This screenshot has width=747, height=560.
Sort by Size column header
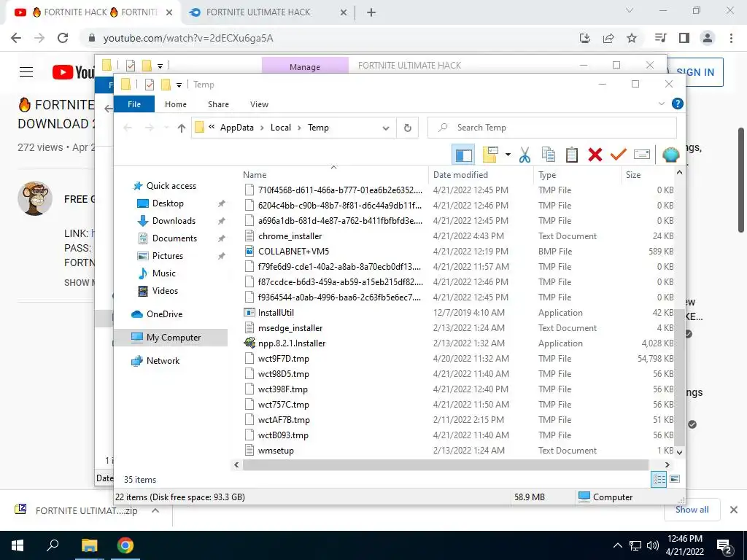pyautogui.click(x=648, y=175)
